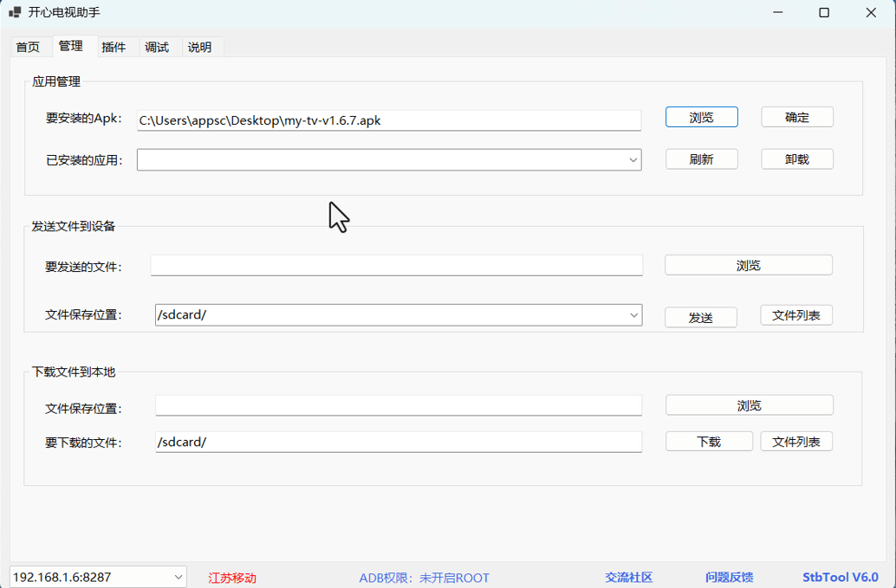
Task: Click the 确定 button to install Apk
Action: (x=797, y=117)
